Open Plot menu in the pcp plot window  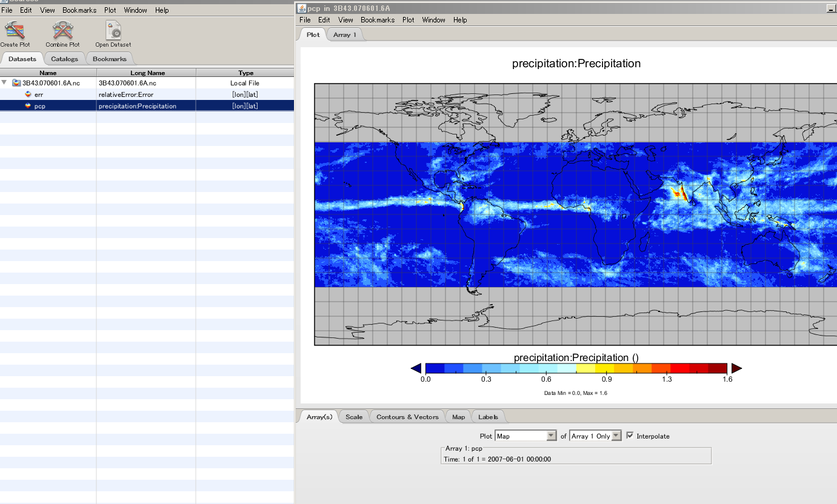408,20
